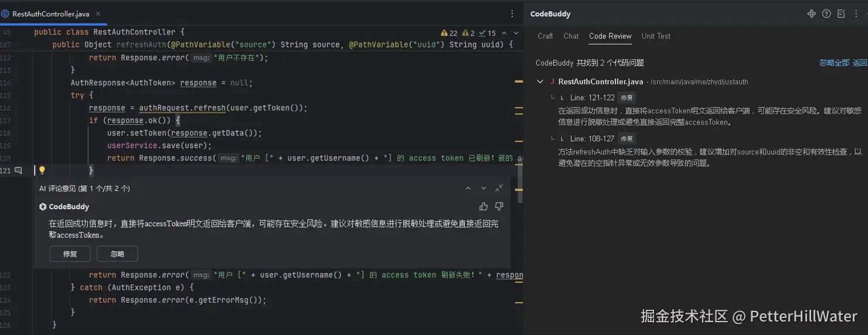Select the RestAuthController.java editor tab

click(x=51, y=13)
